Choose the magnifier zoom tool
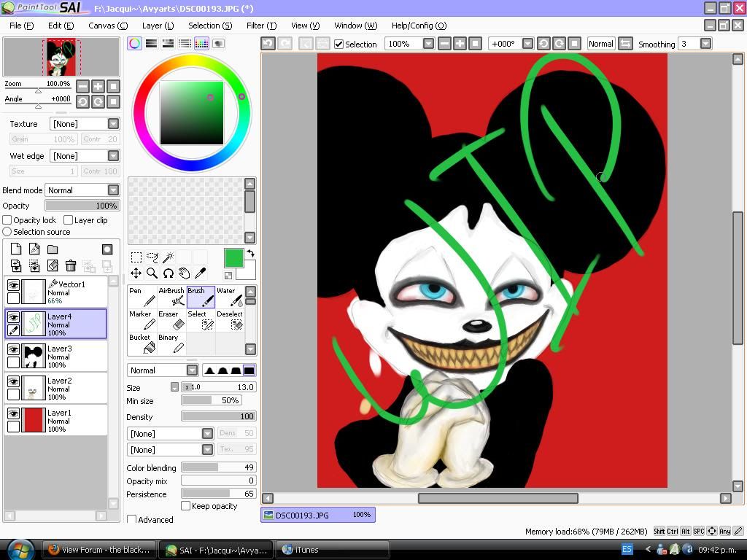 (152, 273)
